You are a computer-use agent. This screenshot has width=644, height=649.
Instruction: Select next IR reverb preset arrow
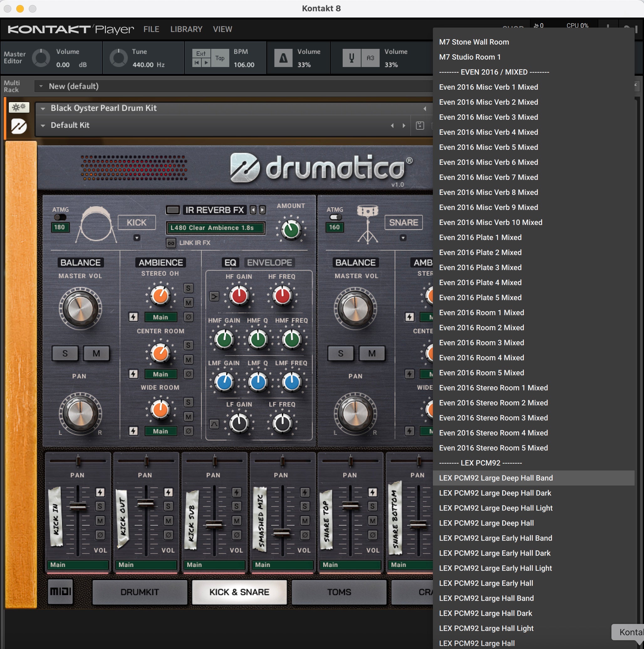click(x=262, y=210)
